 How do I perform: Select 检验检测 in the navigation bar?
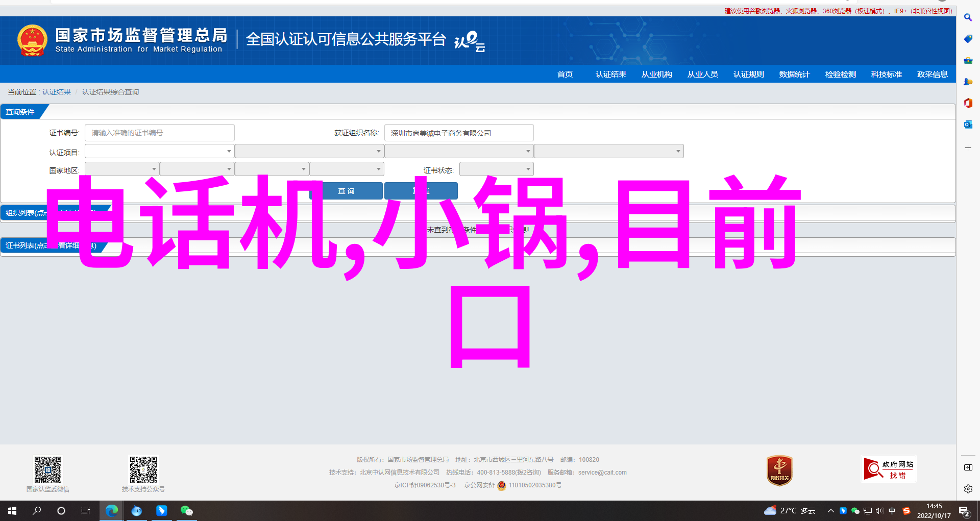[840, 75]
